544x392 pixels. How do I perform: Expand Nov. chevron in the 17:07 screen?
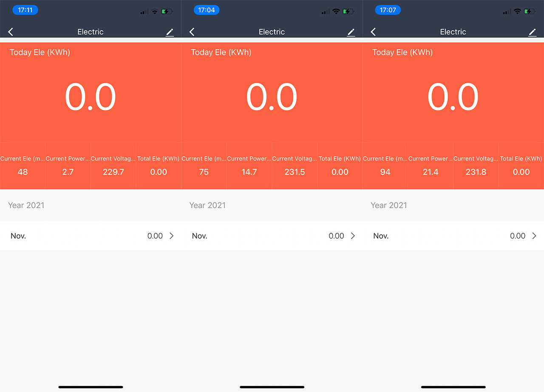point(534,236)
